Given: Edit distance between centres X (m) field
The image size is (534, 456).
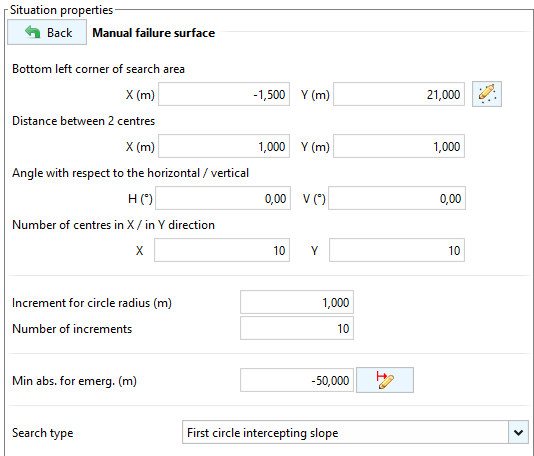Looking at the screenshot, I should [x=224, y=146].
